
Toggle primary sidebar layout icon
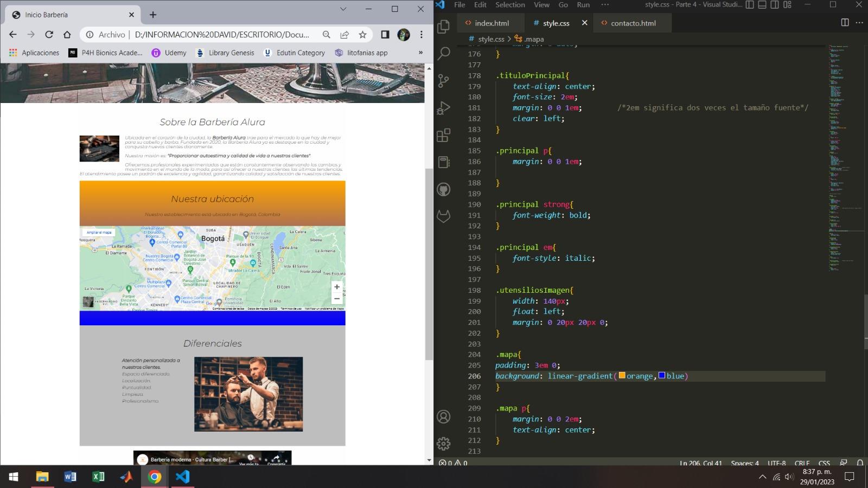(750, 5)
